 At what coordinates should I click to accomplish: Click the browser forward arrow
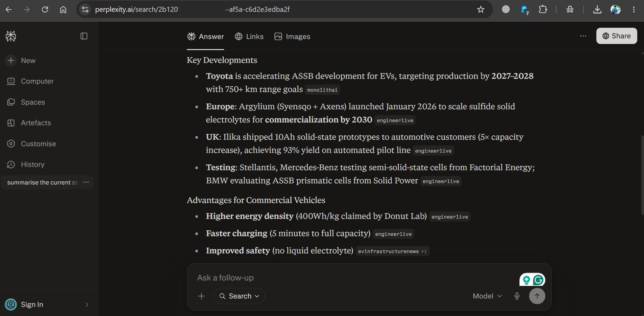(27, 9)
